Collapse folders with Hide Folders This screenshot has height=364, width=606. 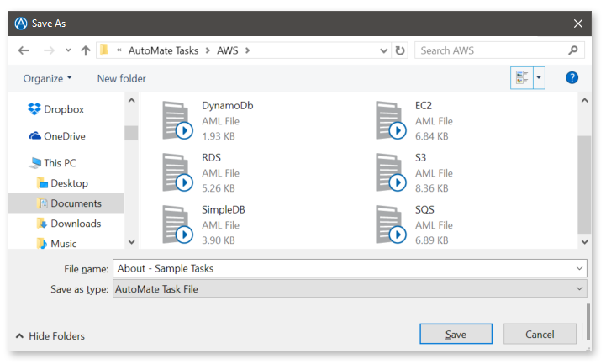[x=50, y=335]
